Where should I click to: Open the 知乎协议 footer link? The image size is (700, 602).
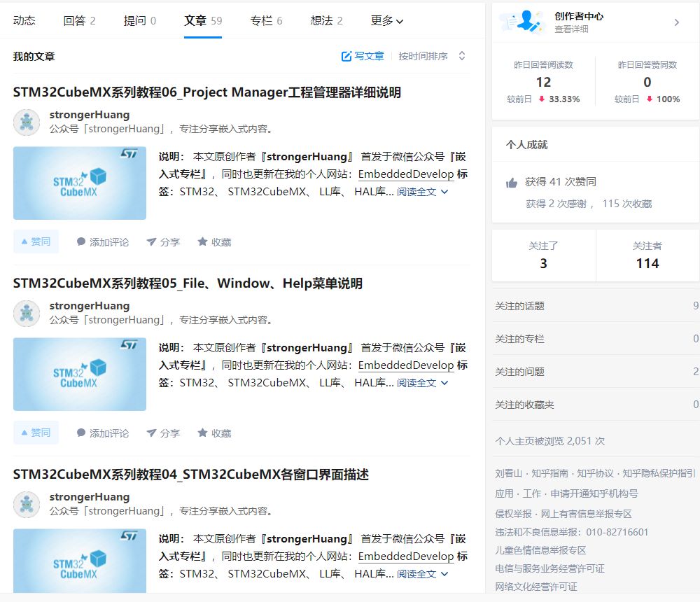click(x=595, y=473)
